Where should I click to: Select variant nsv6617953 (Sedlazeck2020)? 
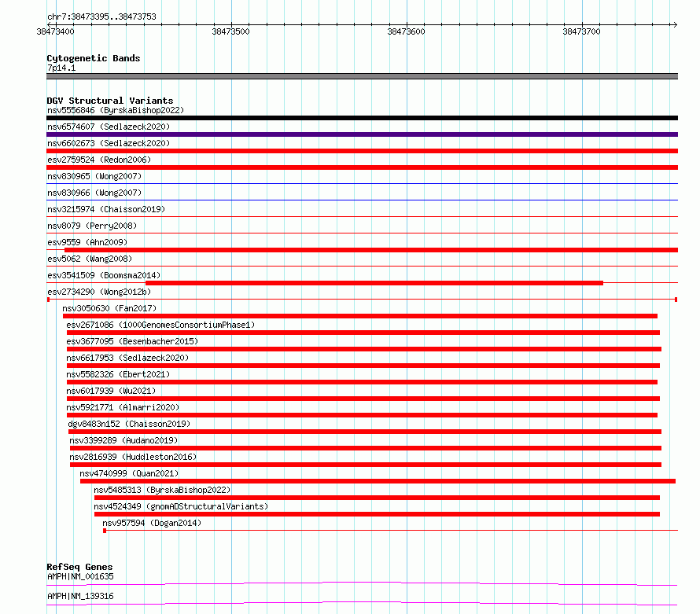tap(127, 358)
